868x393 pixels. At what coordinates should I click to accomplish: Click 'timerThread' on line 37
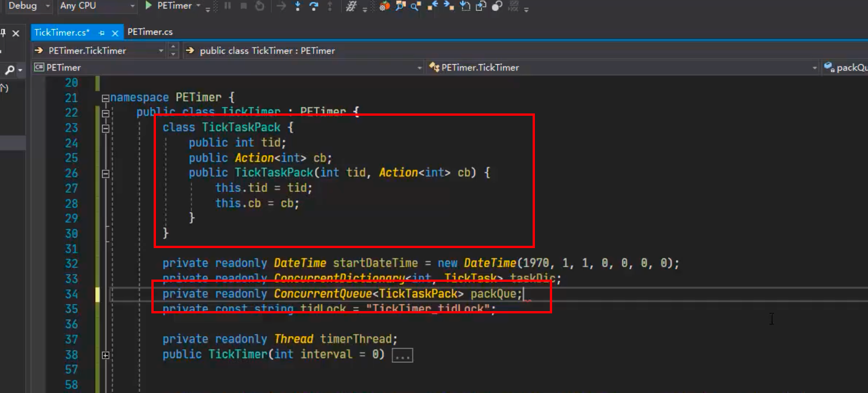tap(355, 339)
